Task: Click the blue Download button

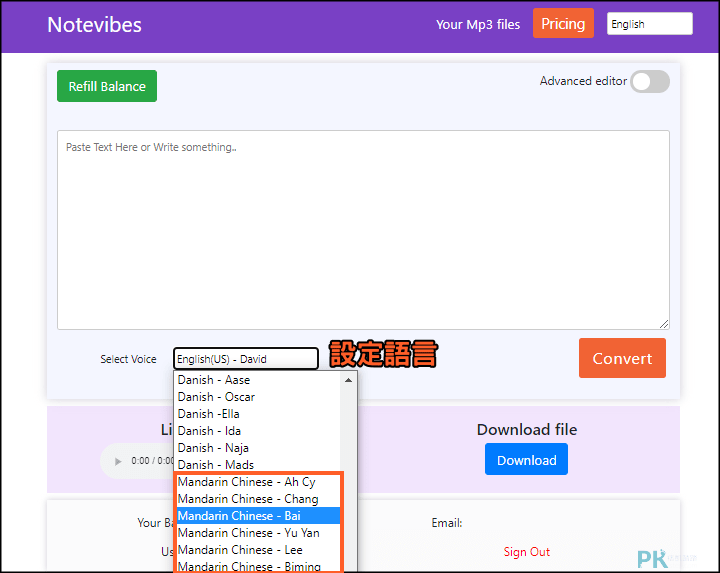Action: 526,460
